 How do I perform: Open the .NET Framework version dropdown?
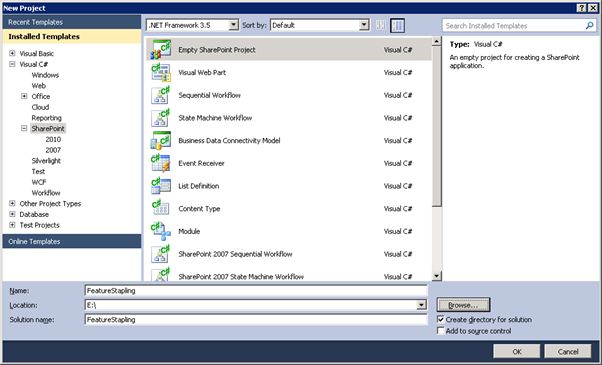click(233, 25)
